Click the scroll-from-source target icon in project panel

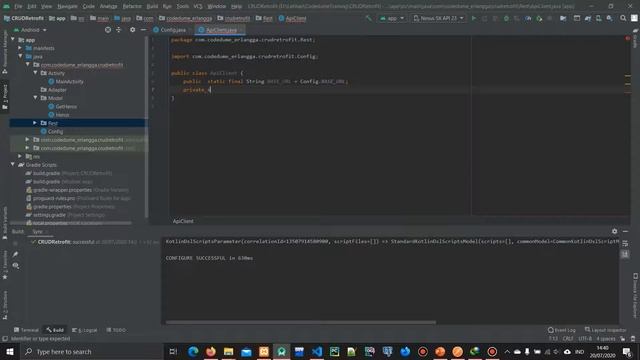108,30
